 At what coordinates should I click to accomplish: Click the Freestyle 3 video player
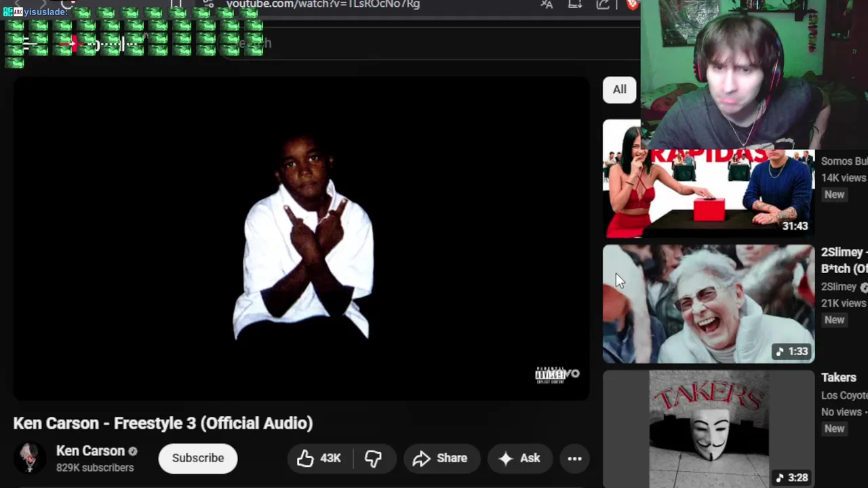(301, 239)
